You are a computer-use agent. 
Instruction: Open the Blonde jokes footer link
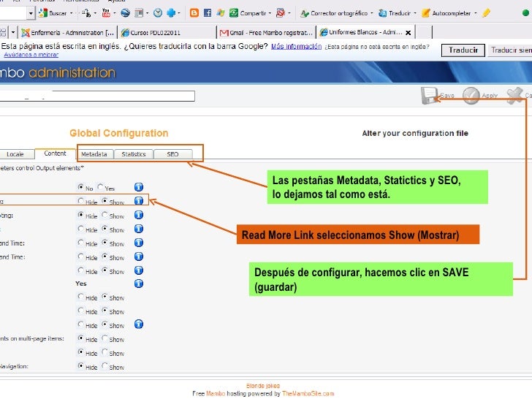tap(263, 386)
